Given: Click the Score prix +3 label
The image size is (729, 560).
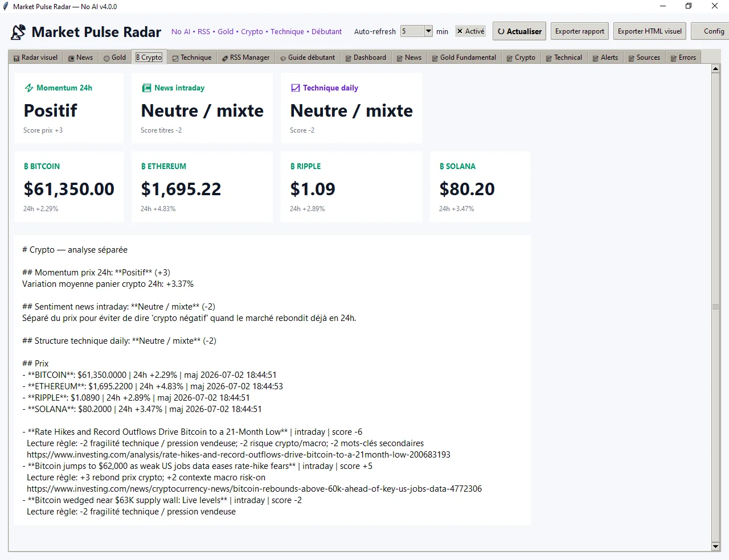Looking at the screenshot, I should point(43,130).
